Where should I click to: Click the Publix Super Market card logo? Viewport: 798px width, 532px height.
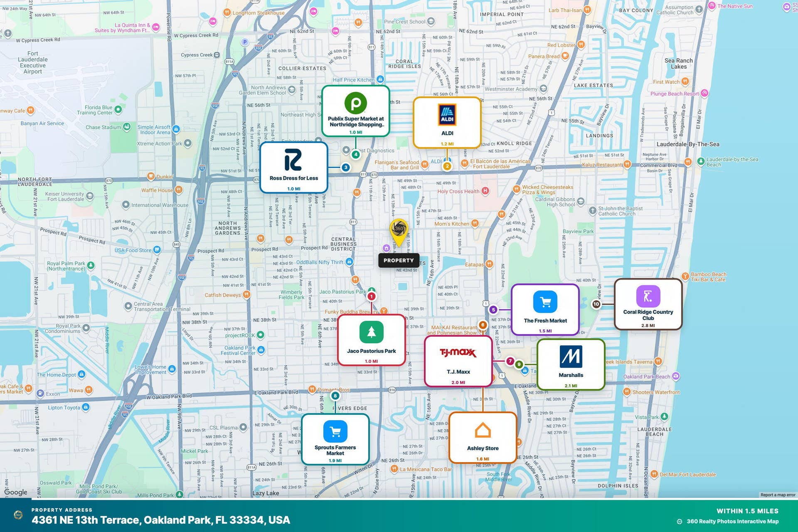[x=356, y=103]
